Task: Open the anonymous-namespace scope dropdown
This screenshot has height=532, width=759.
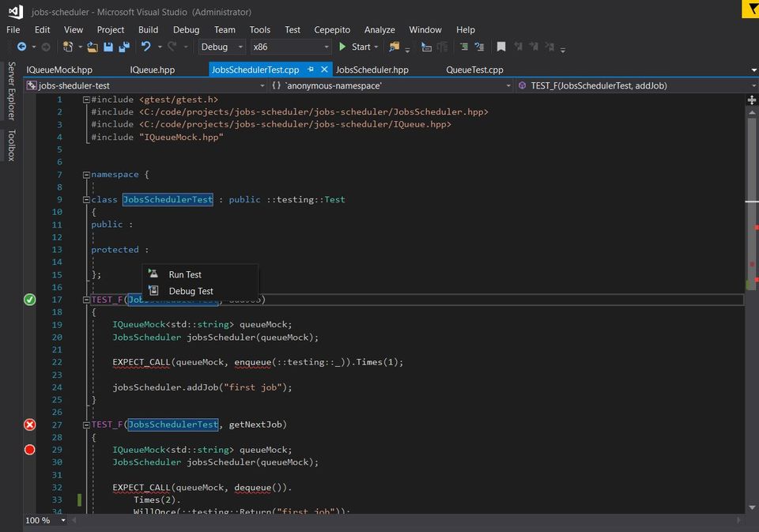Action: pyautogui.click(x=391, y=85)
